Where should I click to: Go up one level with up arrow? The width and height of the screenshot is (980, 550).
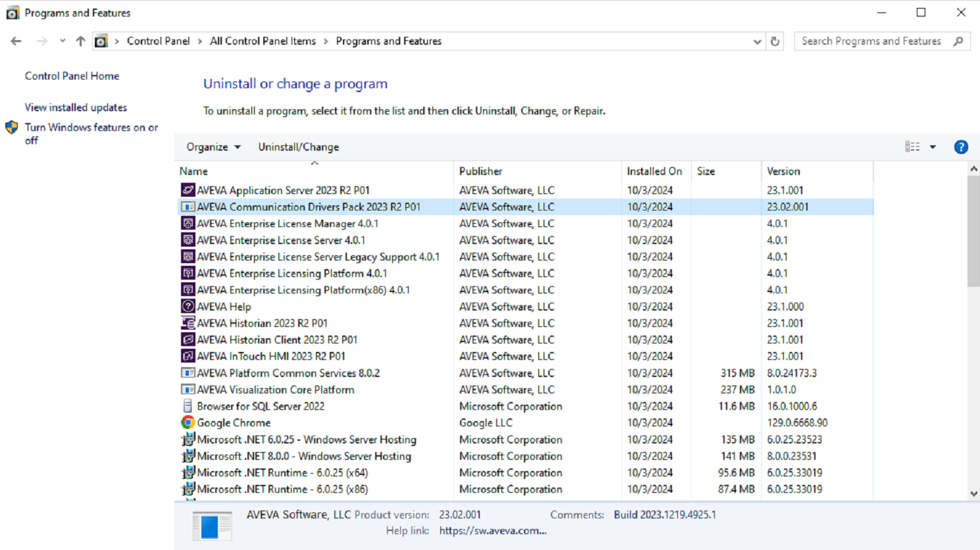pos(80,41)
